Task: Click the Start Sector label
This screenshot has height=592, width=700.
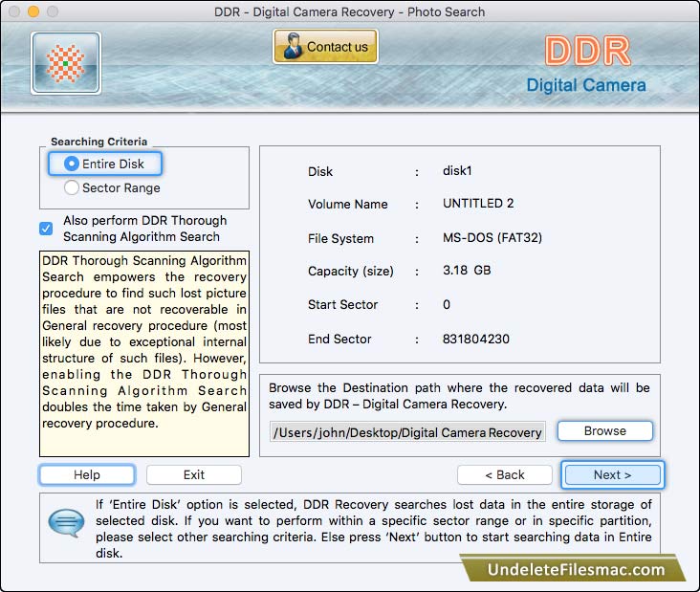Action: (343, 304)
